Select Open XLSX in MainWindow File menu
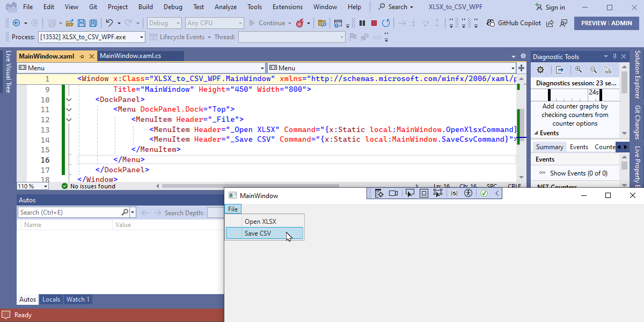Viewport: 644px width, 322px height. 265,221
